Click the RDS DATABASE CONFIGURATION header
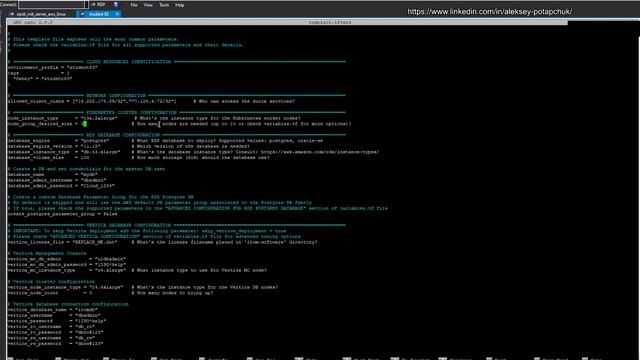This screenshot has height=360, width=640. (x=123, y=135)
